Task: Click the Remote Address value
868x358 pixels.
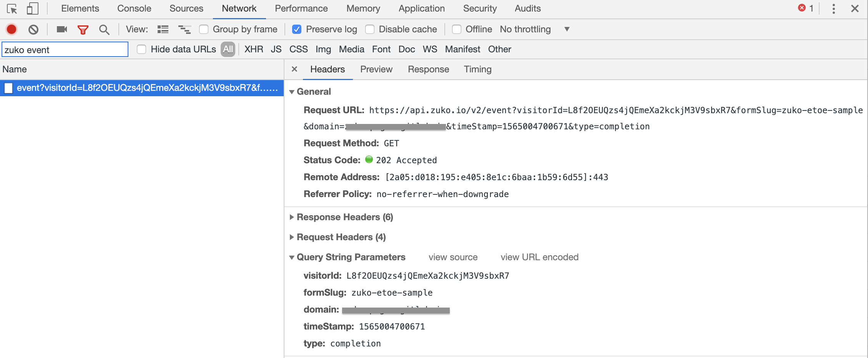Action: pyautogui.click(x=497, y=177)
